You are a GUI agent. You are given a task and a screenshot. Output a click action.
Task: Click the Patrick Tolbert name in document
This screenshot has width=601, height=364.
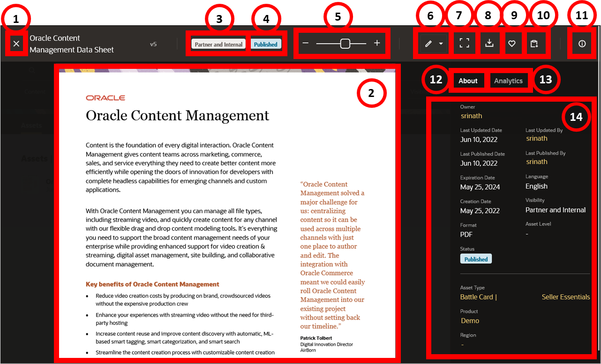(x=317, y=338)
